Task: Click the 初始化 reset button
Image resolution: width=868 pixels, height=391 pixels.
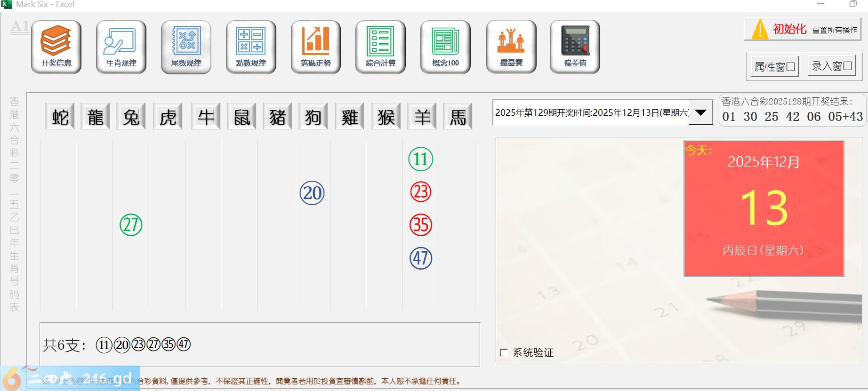Action: point(803,29)
